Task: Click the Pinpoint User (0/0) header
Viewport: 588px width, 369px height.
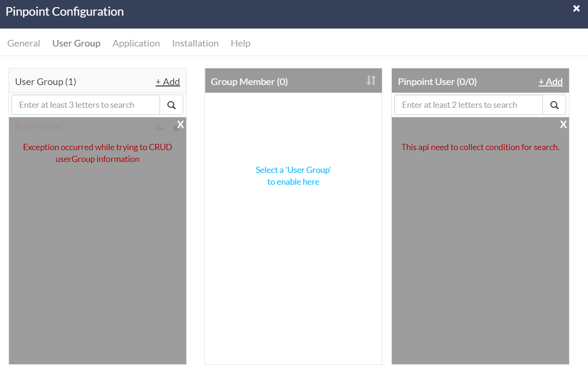Action: point(437,82)
